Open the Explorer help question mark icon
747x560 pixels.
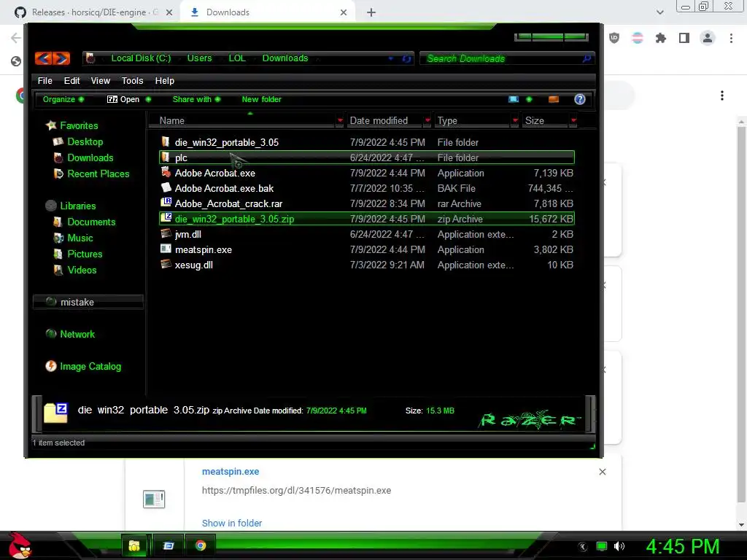click(580, 99)
